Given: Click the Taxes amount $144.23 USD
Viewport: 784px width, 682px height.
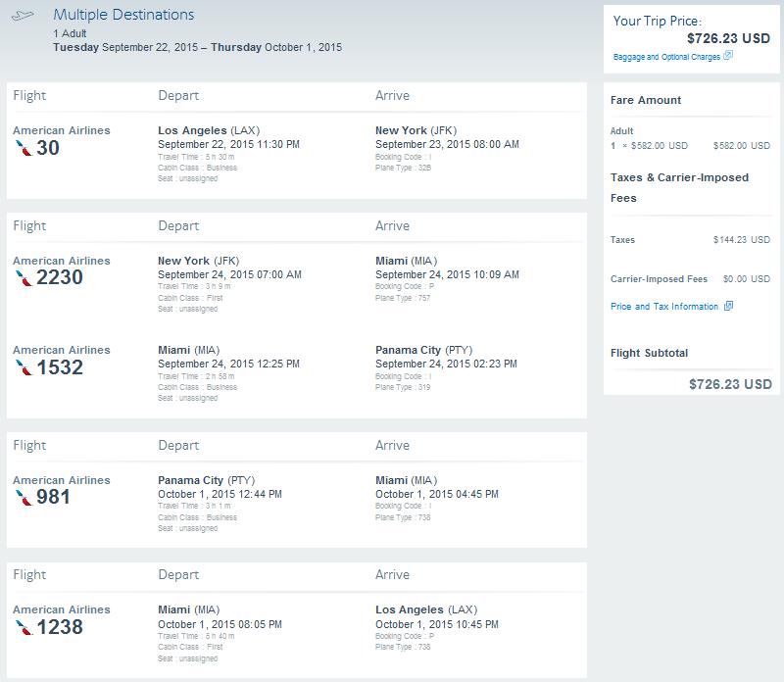Looking at the screenshot, I should click(741, 240).
